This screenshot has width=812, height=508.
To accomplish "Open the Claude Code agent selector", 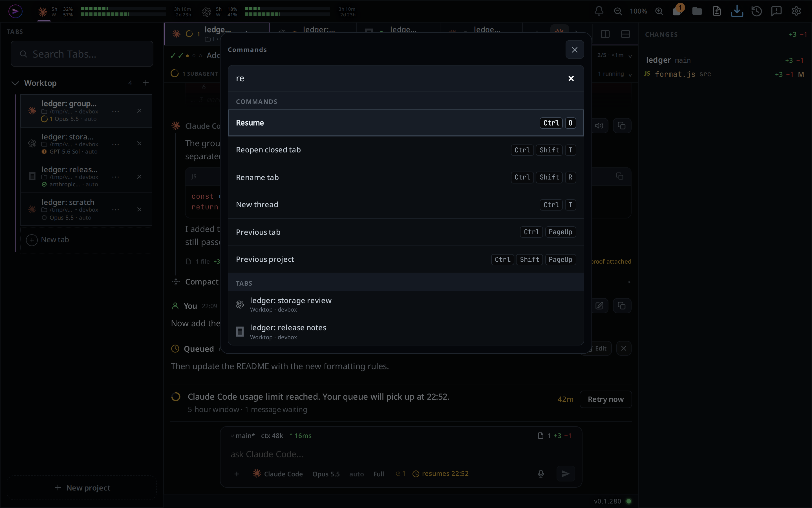I will [x=278, y=474].
